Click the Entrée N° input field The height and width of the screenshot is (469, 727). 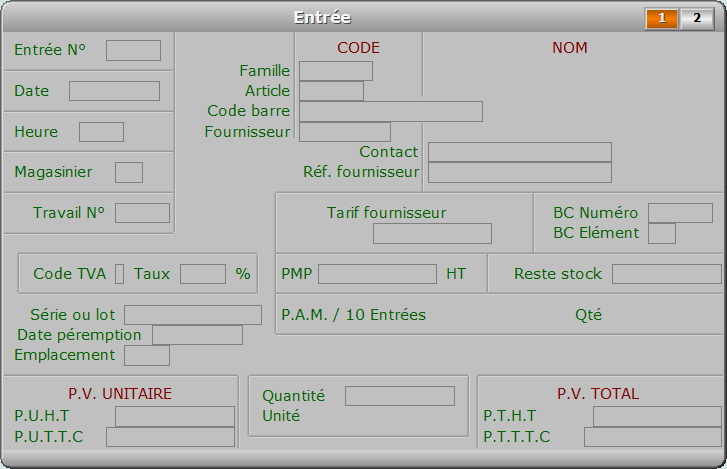(x=134, y=50)
